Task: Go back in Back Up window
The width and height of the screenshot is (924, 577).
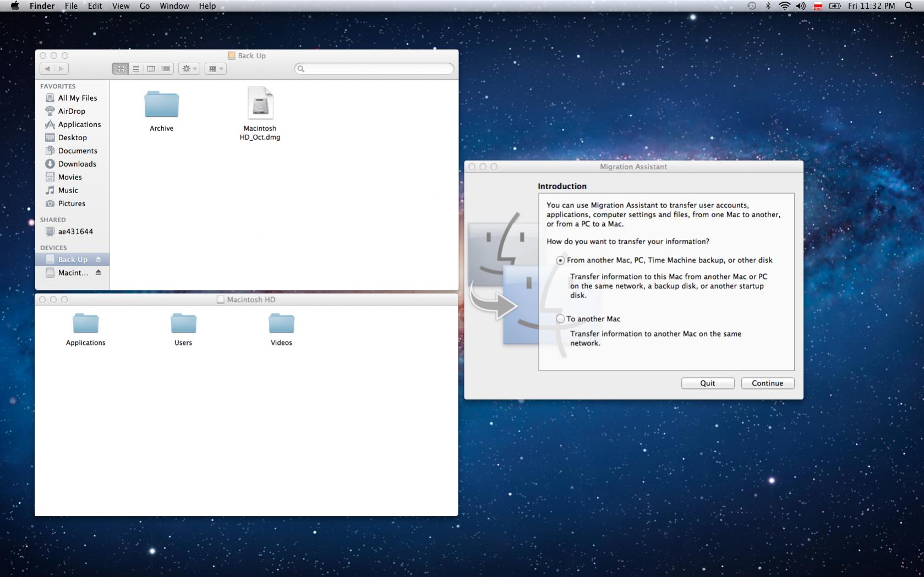Action: pyautogui.click(x=47, y=69)
